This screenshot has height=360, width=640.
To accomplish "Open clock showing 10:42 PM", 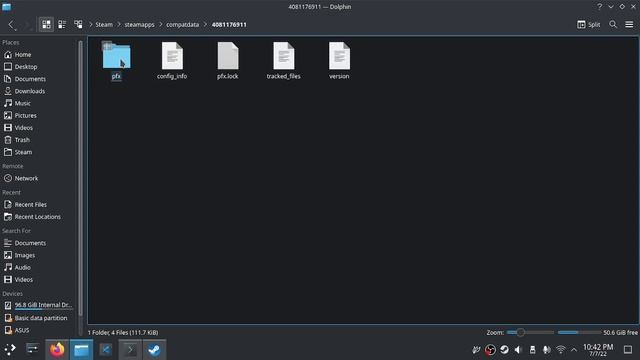I will click(598, 350).
